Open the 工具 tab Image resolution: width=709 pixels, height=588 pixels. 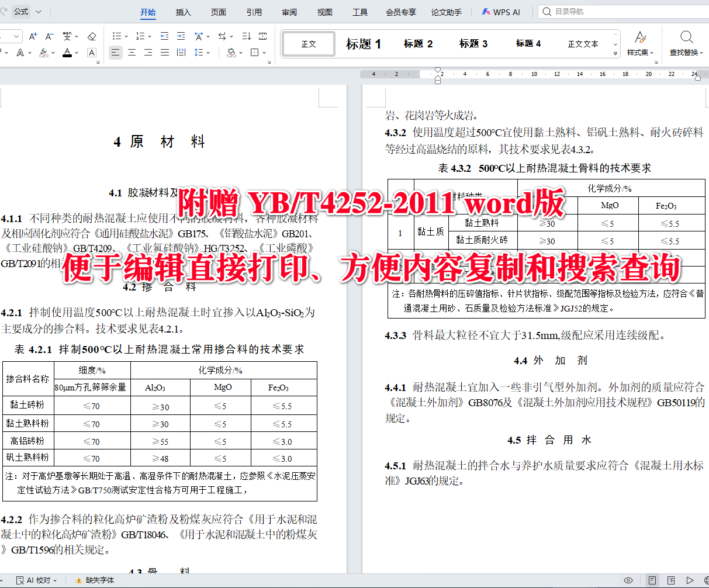pos(360,12)
